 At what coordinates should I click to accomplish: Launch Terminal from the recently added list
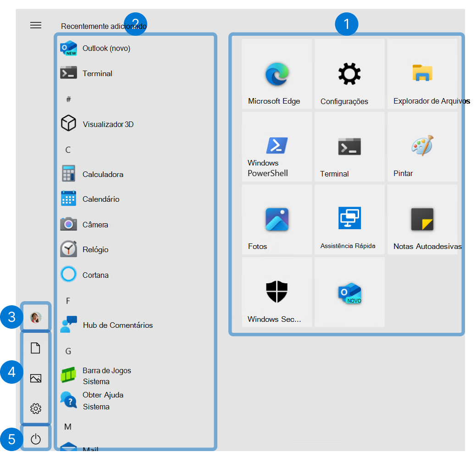[x=86, y=73]
